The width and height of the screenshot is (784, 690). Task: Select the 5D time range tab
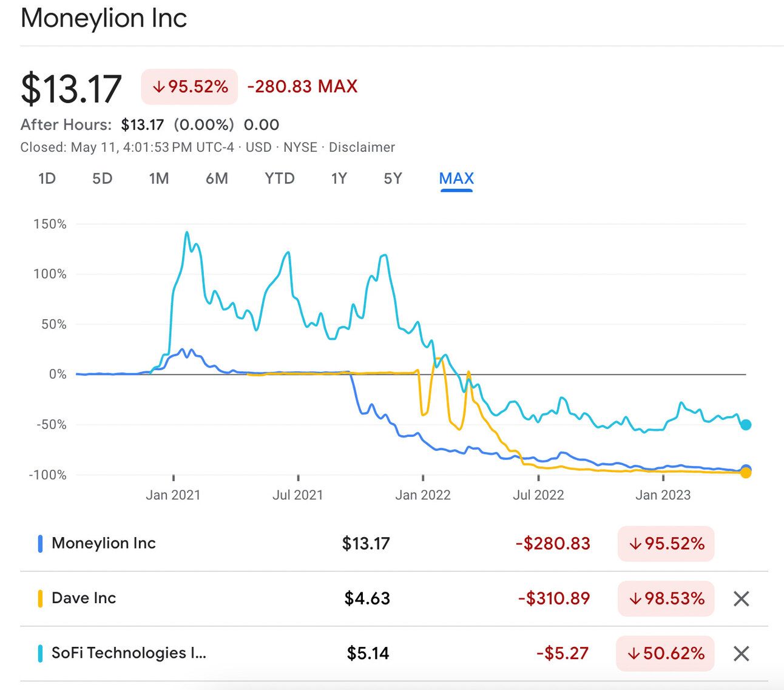coord(103,178)
